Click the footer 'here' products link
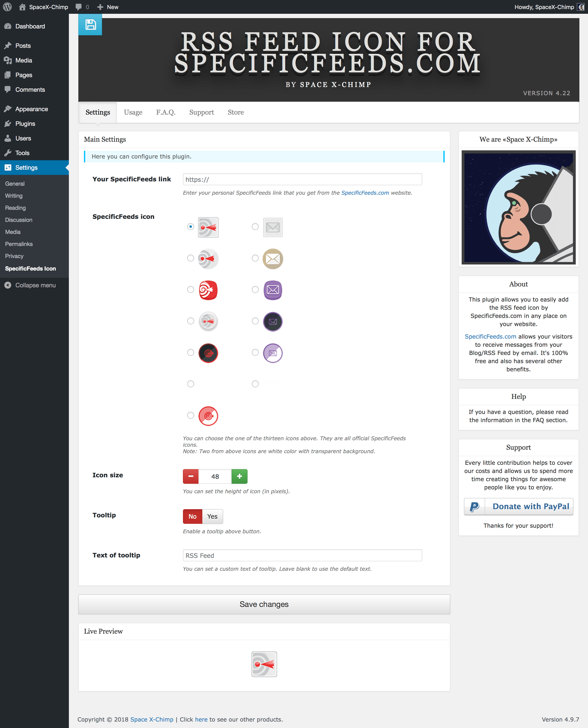 (x=201, y=719)
